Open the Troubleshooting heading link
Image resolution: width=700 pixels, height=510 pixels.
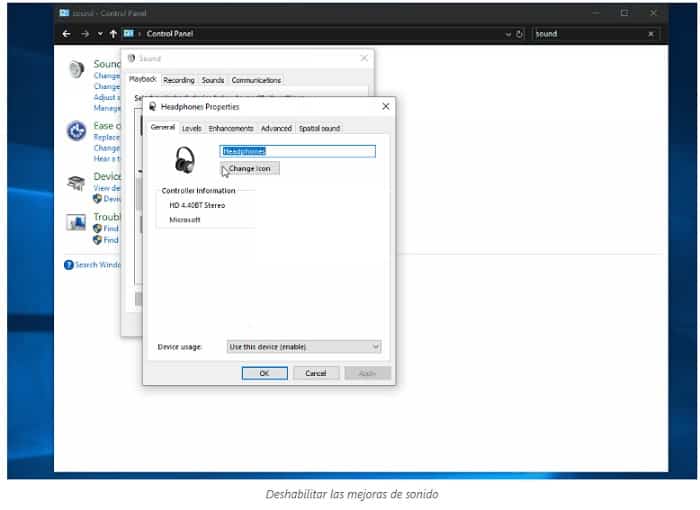[107, 217]
